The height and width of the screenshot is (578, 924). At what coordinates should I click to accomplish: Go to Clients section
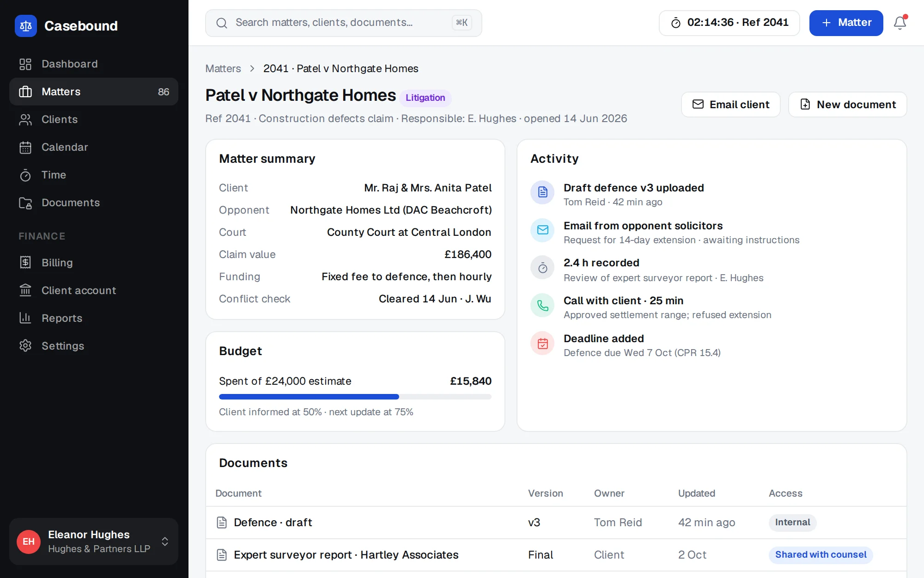(94, 119)
